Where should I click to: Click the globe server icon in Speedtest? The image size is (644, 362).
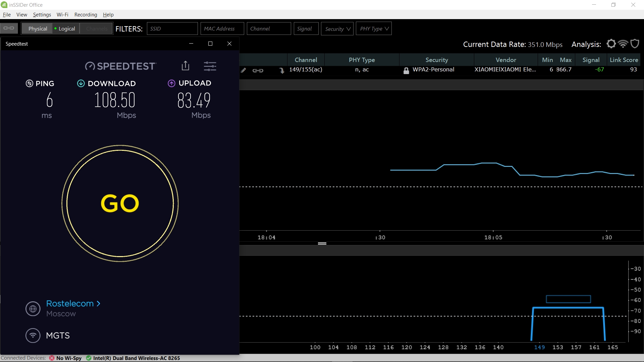33,309
